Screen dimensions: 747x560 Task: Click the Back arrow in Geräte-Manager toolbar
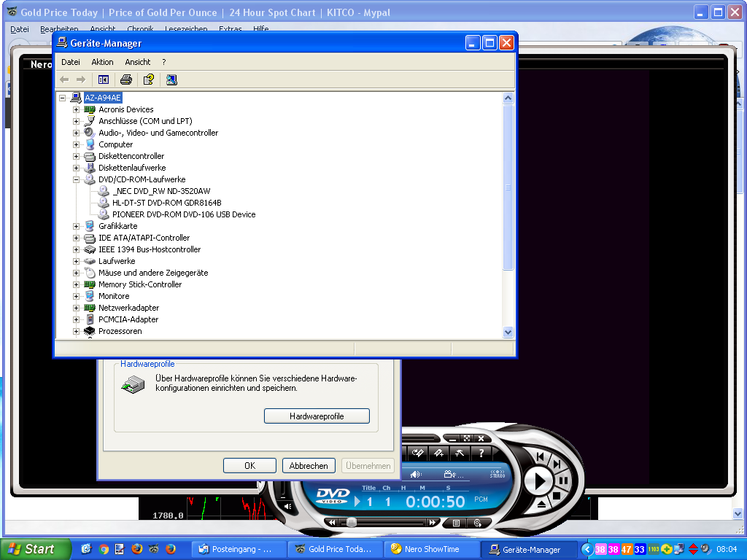64,79
